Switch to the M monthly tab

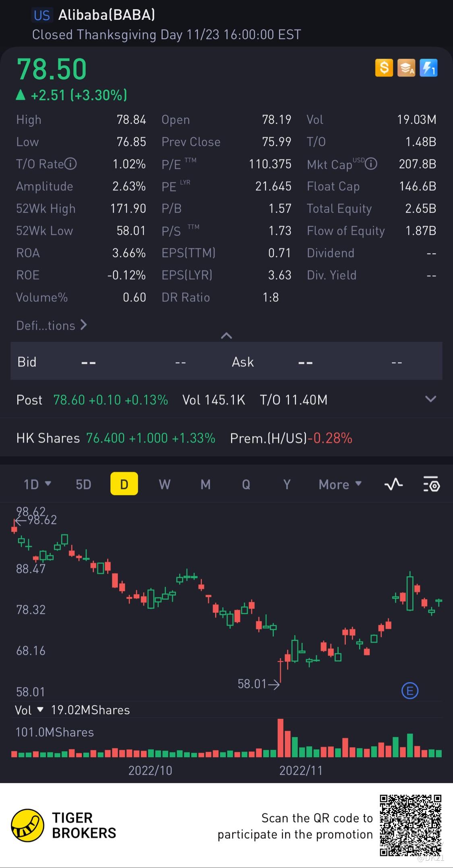click(x=205, y=484)
